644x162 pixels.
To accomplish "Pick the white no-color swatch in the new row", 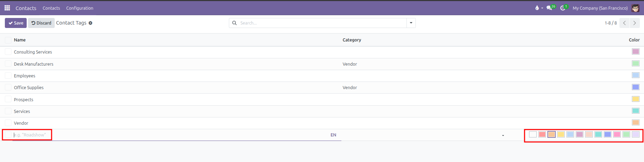I will (533, 134).
